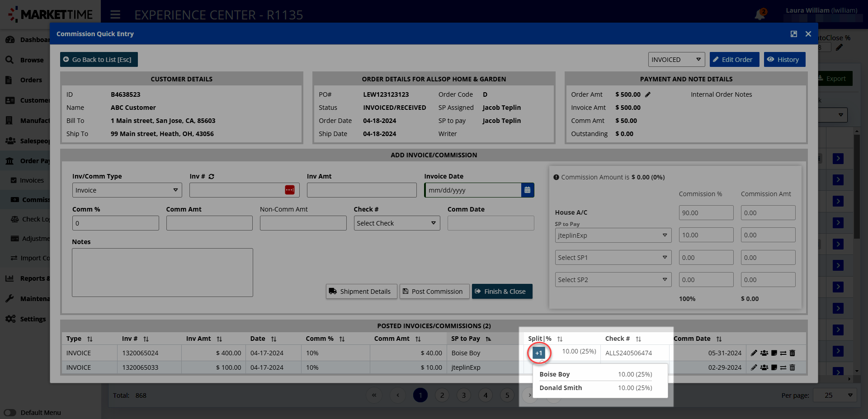Viewport: 868px width, 419px height.
Task: Click into the Notes text area
Action: click(x=162, y=273)
